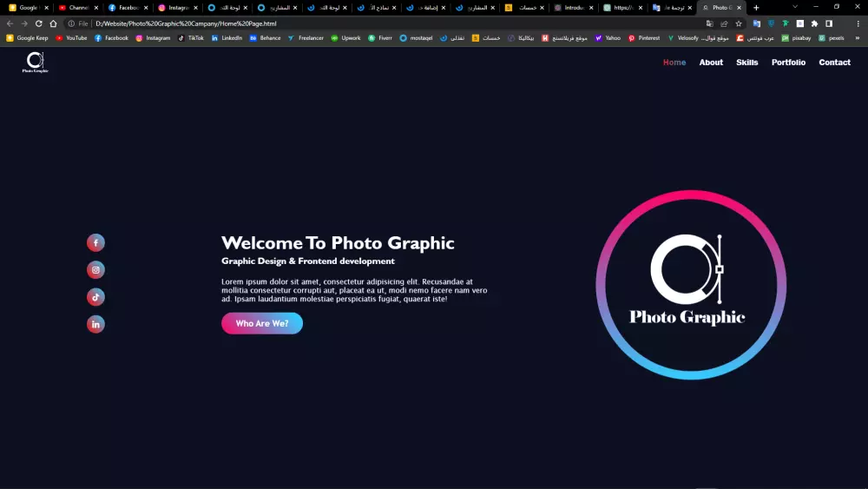Open the Behance bookmark
Viewport: 868px width, 489px height.
click(265, 38)
